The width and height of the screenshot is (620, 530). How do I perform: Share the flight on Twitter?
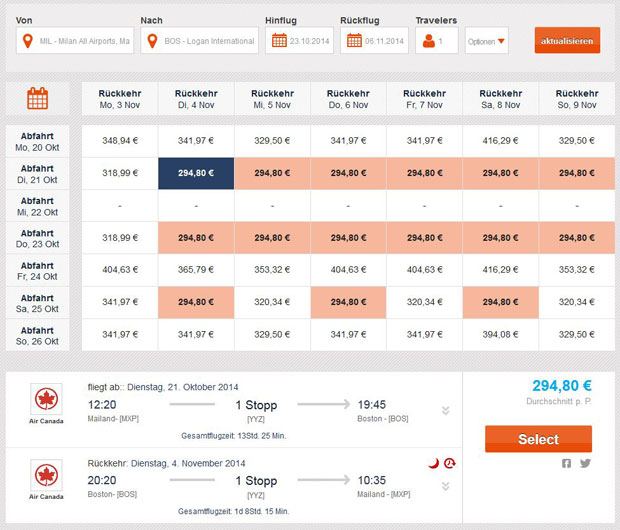pos(584,463)
